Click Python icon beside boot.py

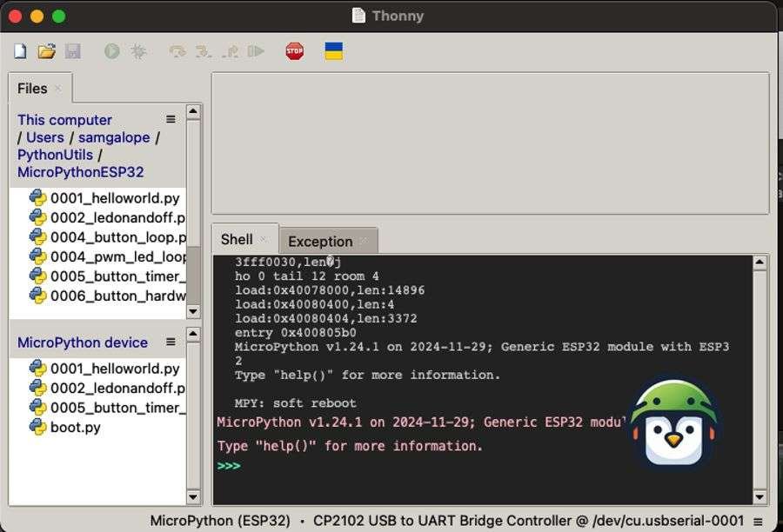(38, 427)
